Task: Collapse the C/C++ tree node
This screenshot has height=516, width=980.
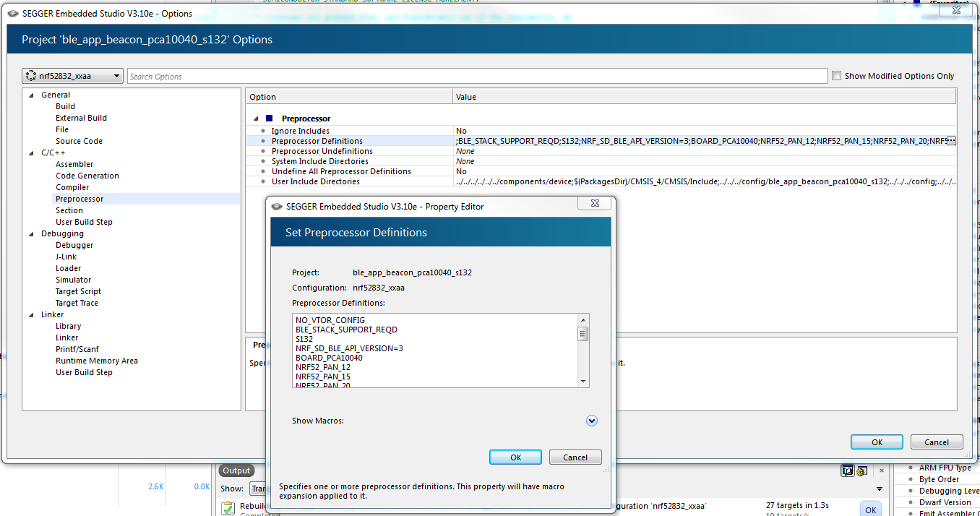Action: tap(31, 152)
